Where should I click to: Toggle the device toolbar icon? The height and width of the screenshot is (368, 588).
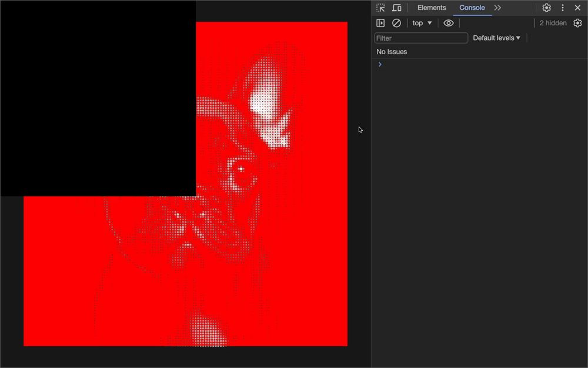tap(397, 8)
